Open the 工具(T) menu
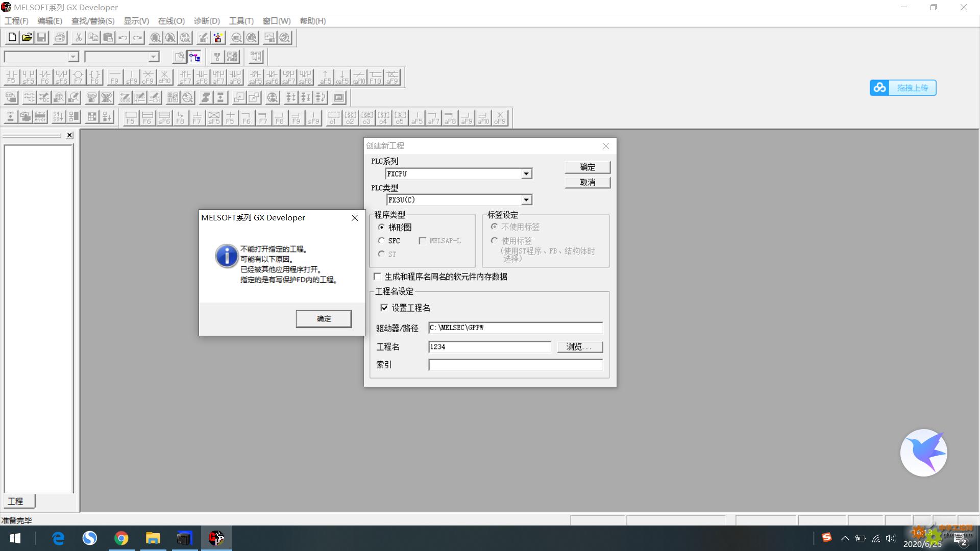The height and width of the screenshot is (551, 980). pos(241,21)
